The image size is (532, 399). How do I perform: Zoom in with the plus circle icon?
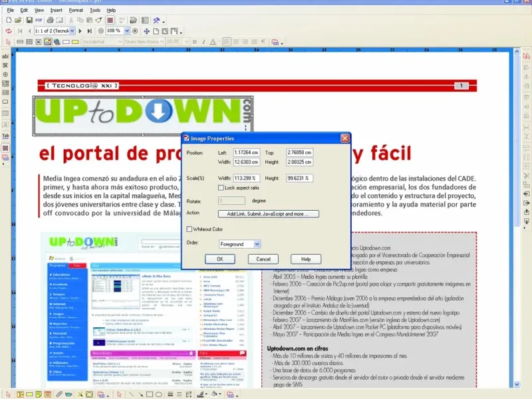coord(135,31)
